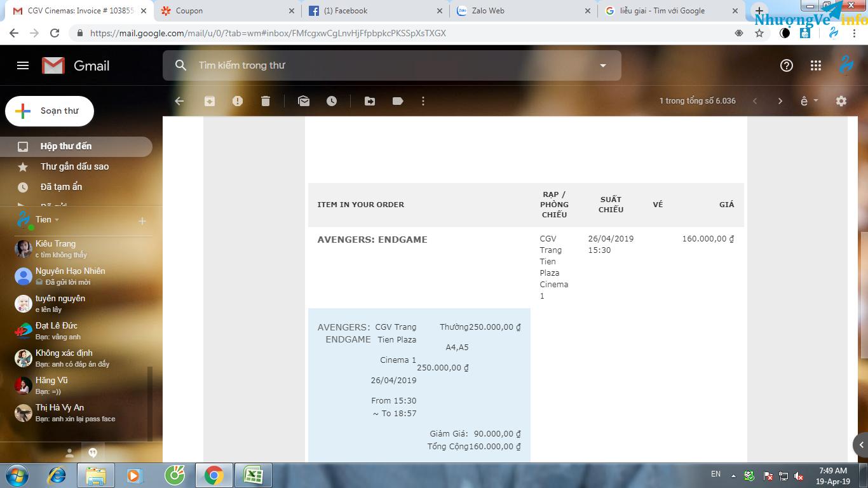Show advanced search options dropdown
868x488 pixels.
tap(603, 65)
